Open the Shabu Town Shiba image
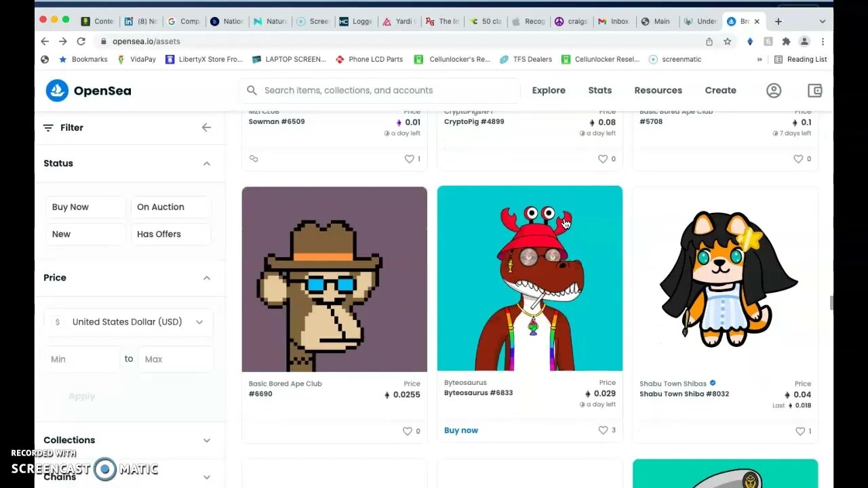 [x=725, y=279]
